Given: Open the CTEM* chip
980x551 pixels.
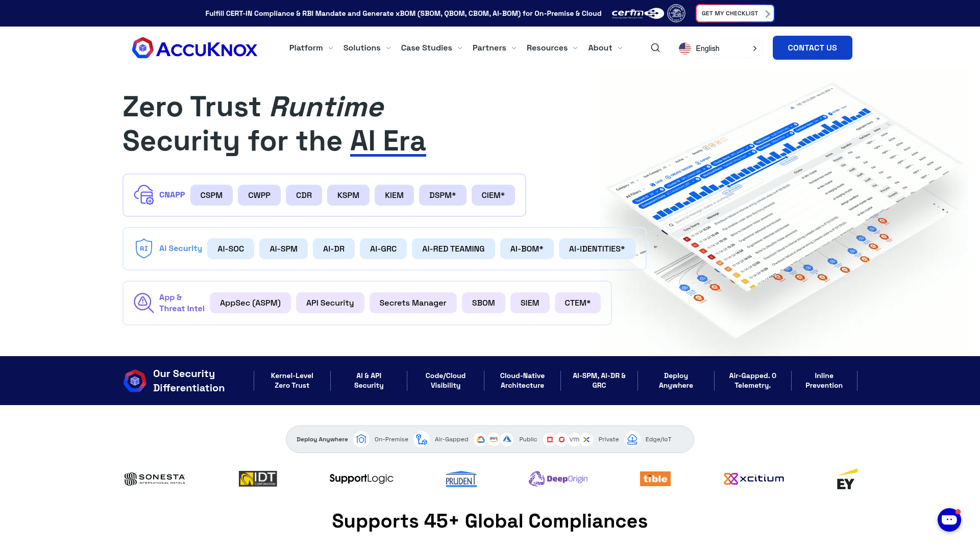Looking at the screenshot, I should click(578, 303).
